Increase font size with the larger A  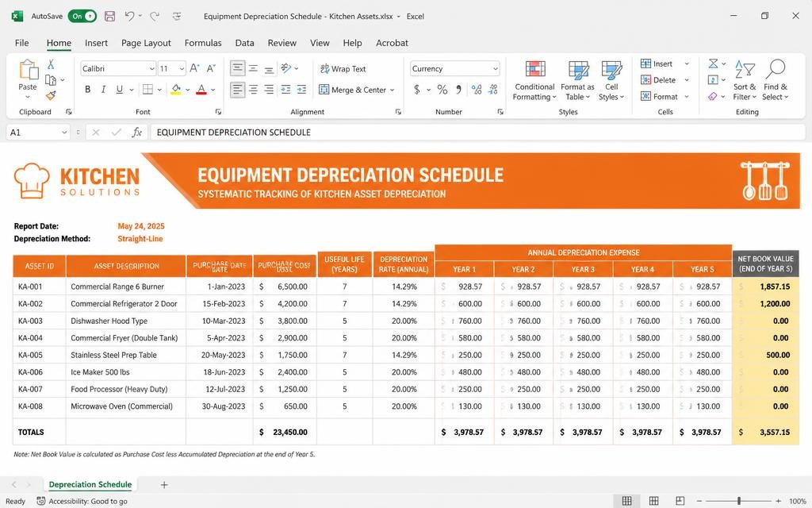click(194, 68)
